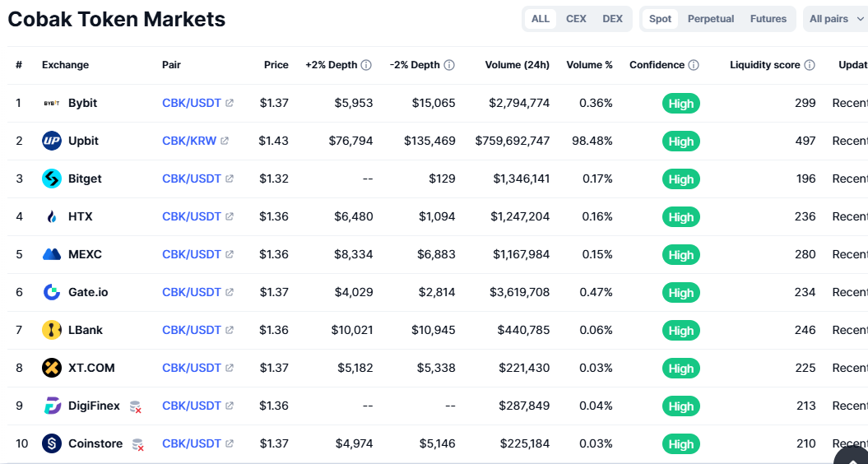Screen dimensions: 868x464
Task: Click external link icon in Gate.io row
Action: coord(230,292)
